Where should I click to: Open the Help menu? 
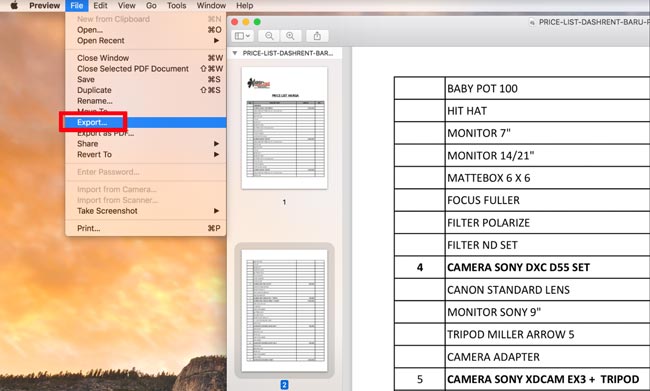pyautogui.click(x=245, y=5)
